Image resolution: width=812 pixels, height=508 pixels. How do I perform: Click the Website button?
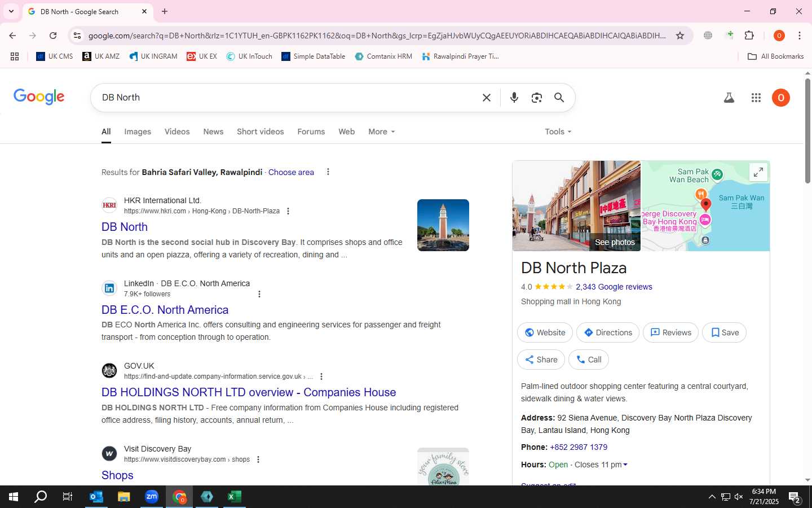click(545, 332)
